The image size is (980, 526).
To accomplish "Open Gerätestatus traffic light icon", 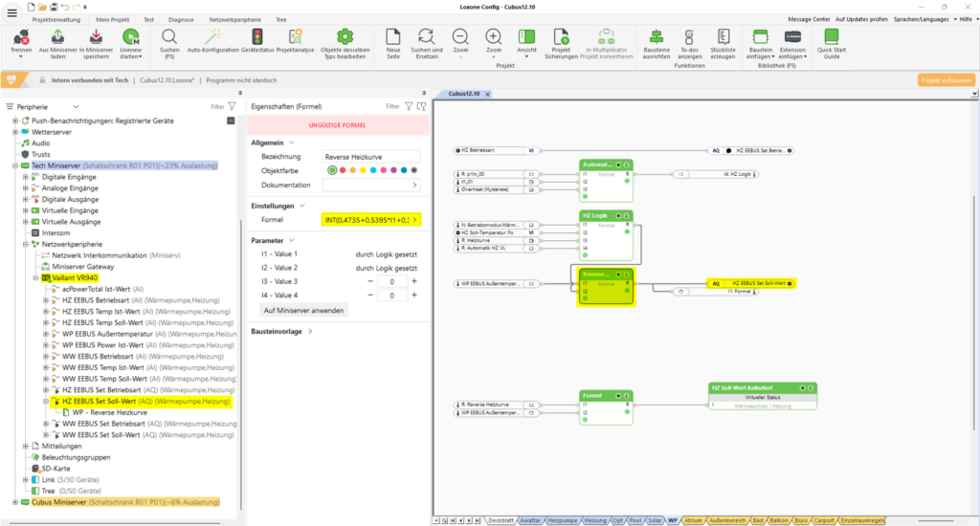I will [x=256, y=36].
